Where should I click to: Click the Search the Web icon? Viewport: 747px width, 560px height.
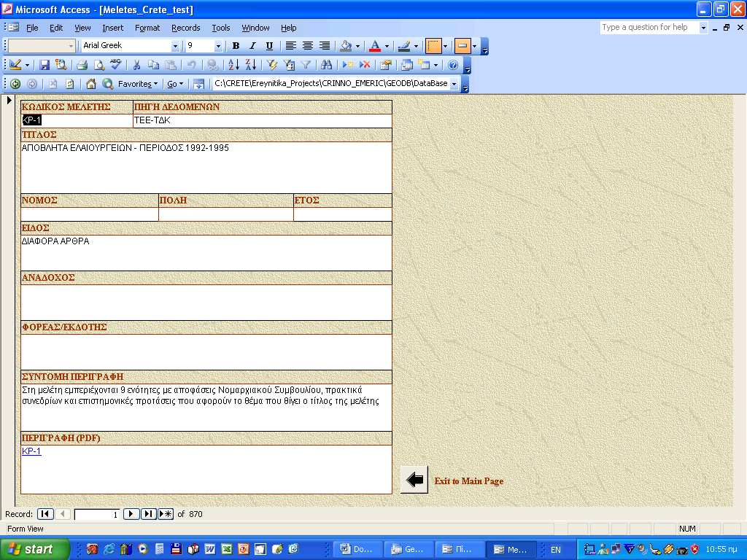point(108,85)
